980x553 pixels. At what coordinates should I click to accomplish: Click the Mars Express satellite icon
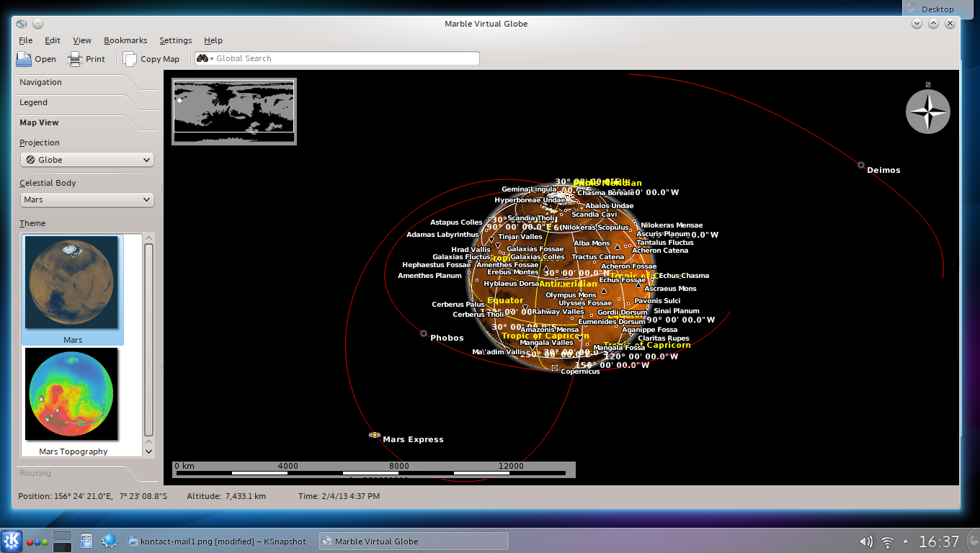375,435
